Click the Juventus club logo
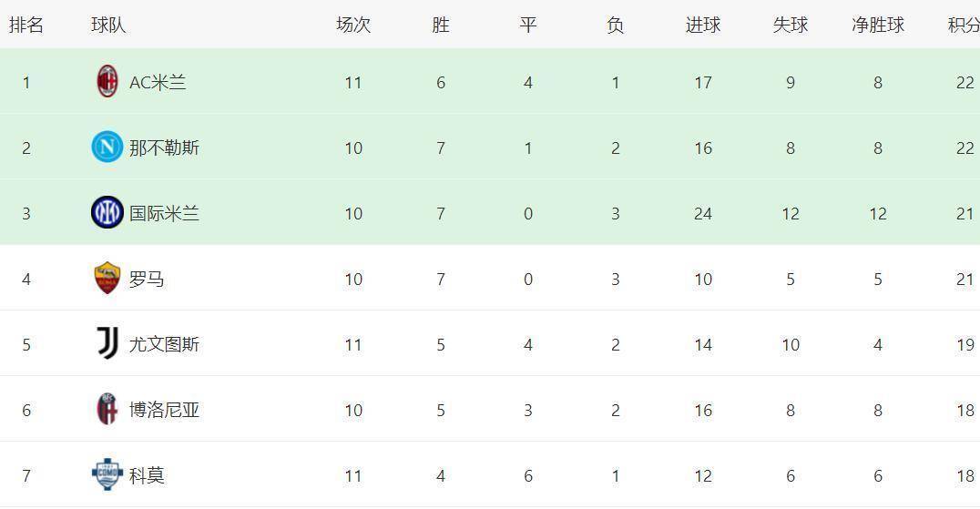 click(107, 344)
